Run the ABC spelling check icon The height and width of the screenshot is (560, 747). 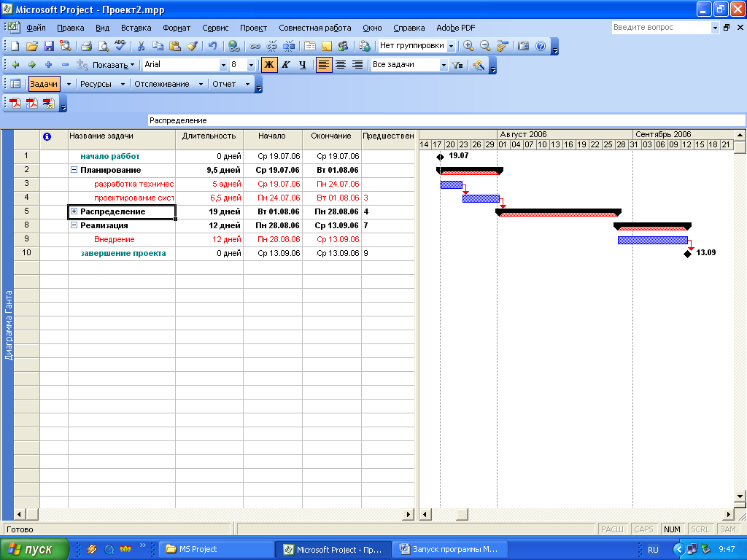(120, 46)
